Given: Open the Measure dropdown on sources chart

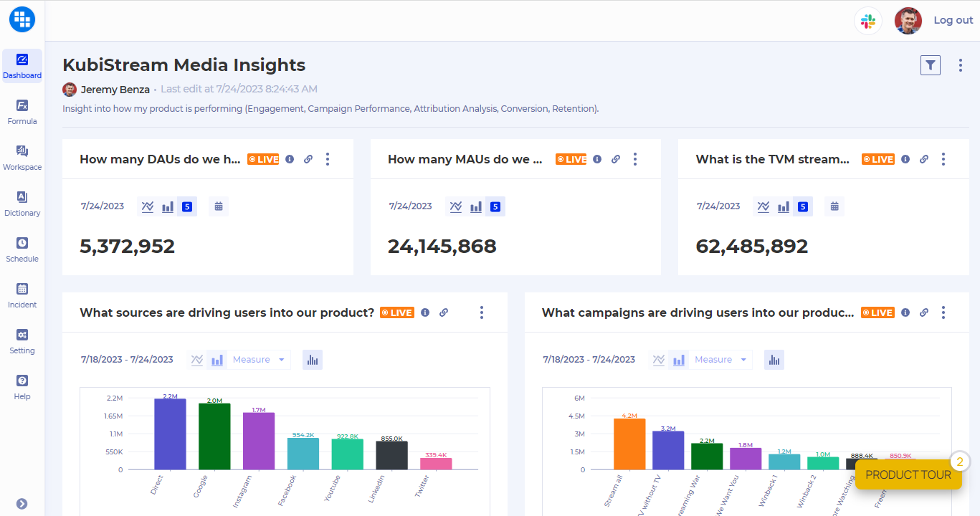Looking at the screenshot, I should [x=260, y=359].
